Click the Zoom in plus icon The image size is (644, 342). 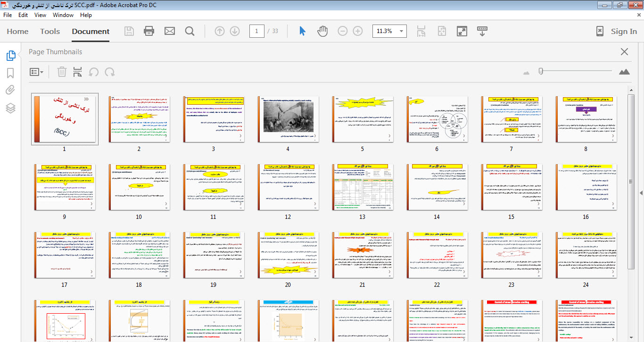point(358,31)
